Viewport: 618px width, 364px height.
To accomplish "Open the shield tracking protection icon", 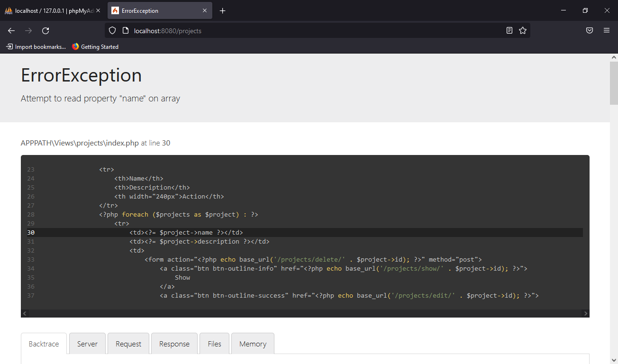I will click(112, 30).
